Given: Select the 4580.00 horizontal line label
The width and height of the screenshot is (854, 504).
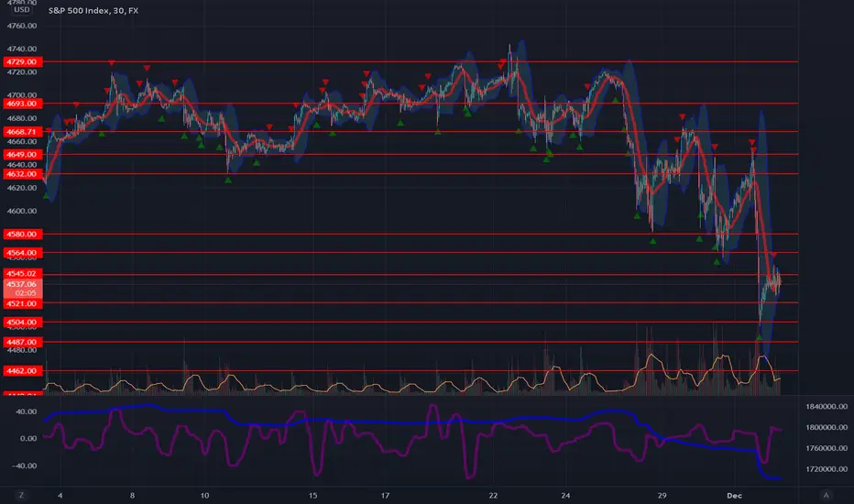Looking at the screenshot, I should [x=22, y=234].
